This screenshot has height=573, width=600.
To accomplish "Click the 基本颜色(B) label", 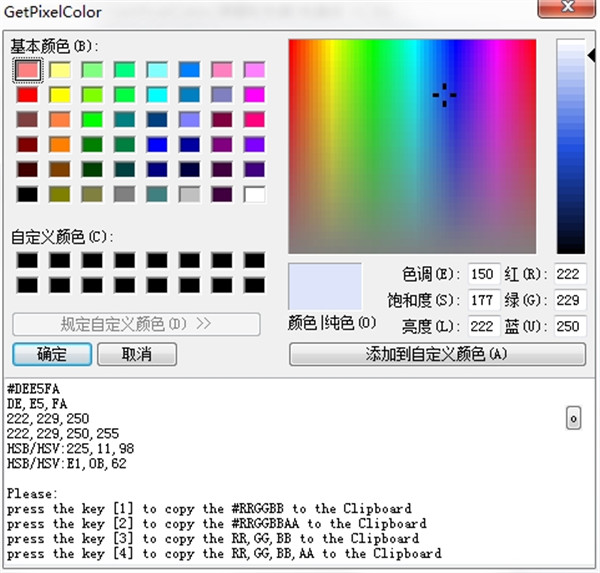I will [x=54, y=47].
